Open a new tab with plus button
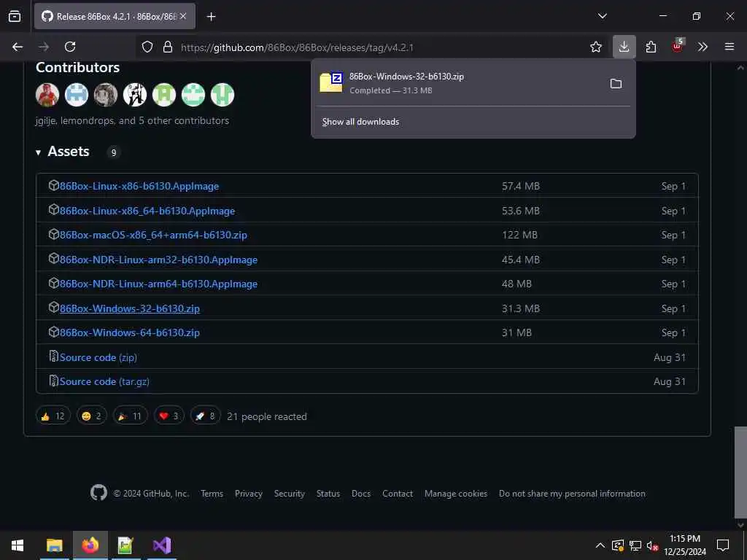This screenshot has height=560, width=747. (212, 17)
